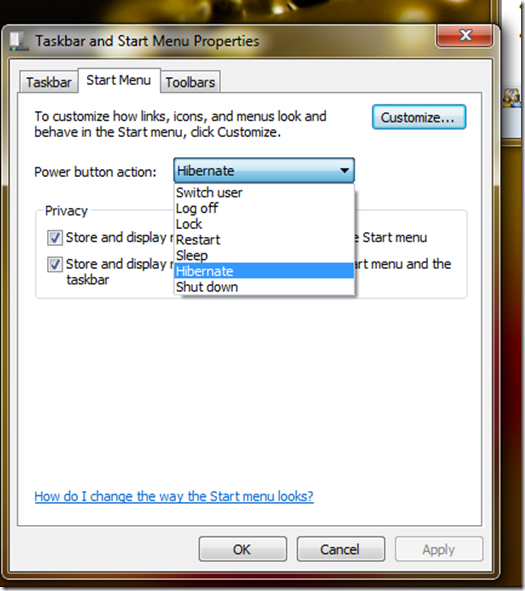Close the Taskbar and Start Menu Properties dialog
Screen dimensions: 525x591
pos(465,35)
